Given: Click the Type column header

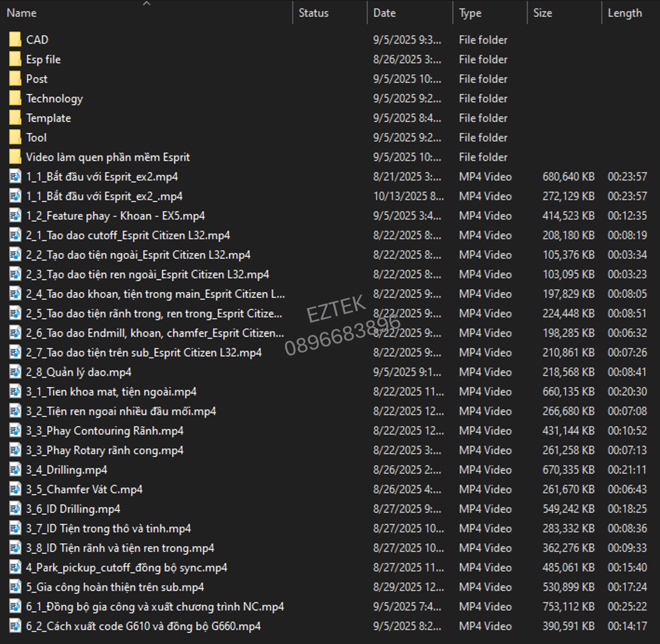Looking at the screenshot, I should coord(470,13).
